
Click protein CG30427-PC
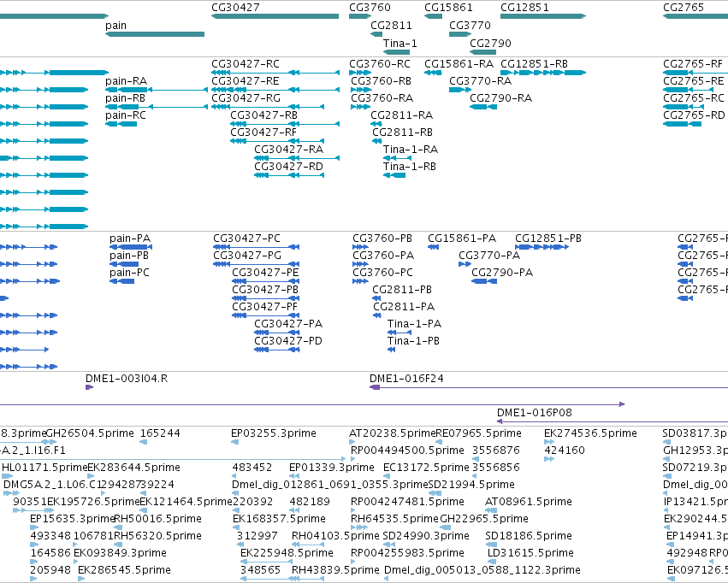[246, 238]
